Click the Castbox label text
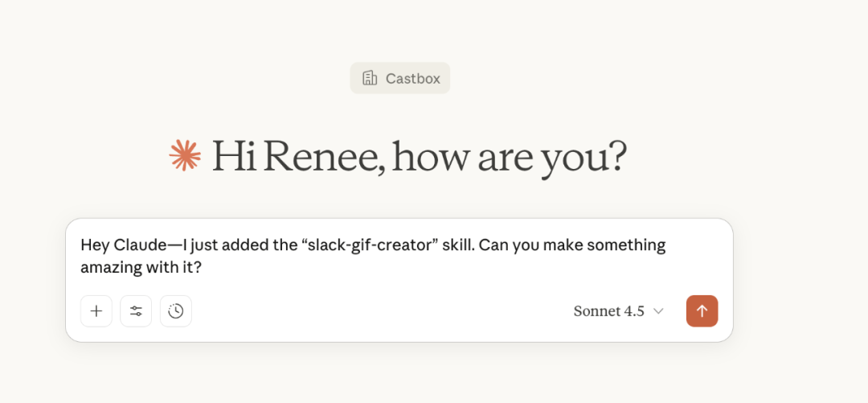Image resolution: width=868 pixels, height=403 pixels. pyautogui.click(x=413, y=79)
